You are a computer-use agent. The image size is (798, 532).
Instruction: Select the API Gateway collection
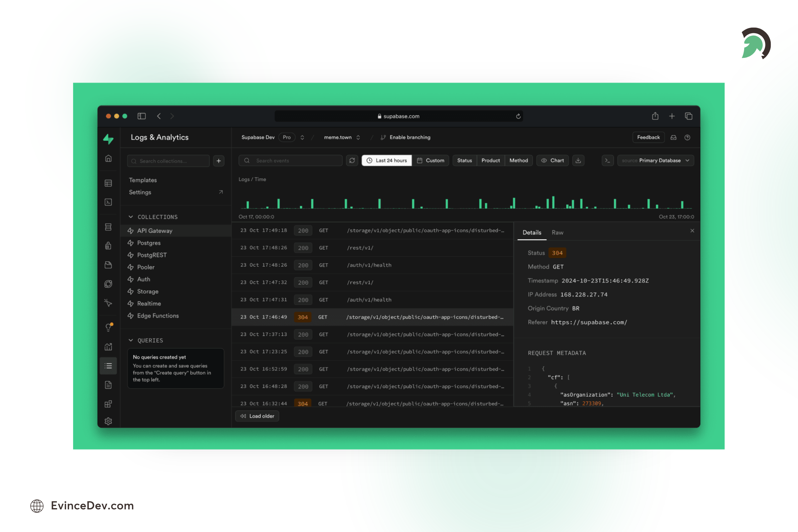tap(176, 231)
